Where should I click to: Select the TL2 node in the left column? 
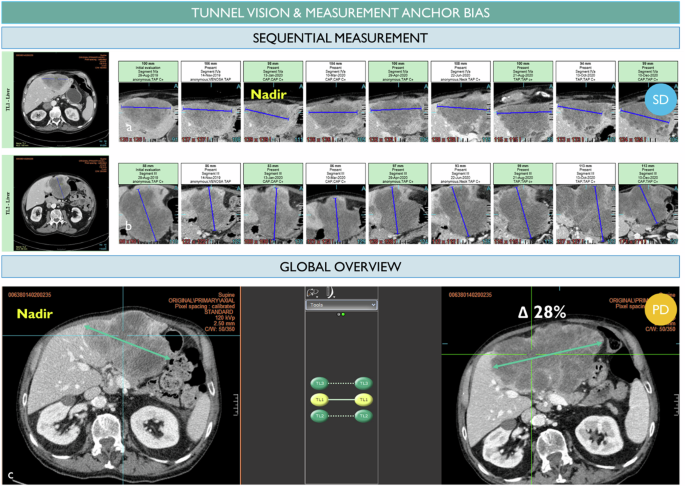[319, 416]
